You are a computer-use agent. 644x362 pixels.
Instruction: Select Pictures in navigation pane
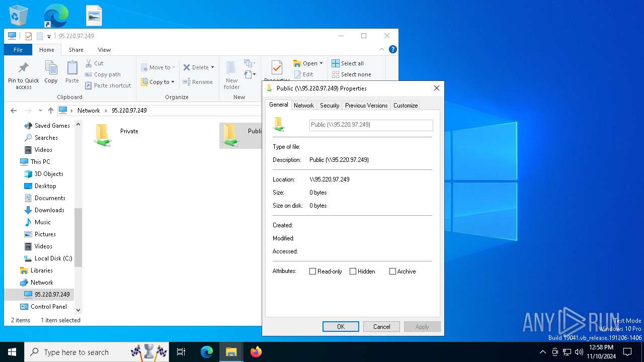pos(40,234)
